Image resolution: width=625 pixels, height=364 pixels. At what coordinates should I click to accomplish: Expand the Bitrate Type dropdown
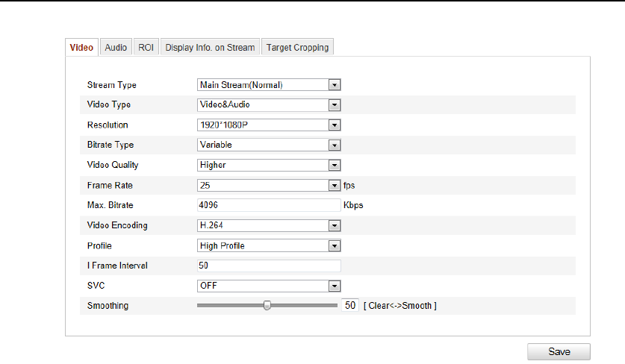pyautogui.click(x=335, y=145)
